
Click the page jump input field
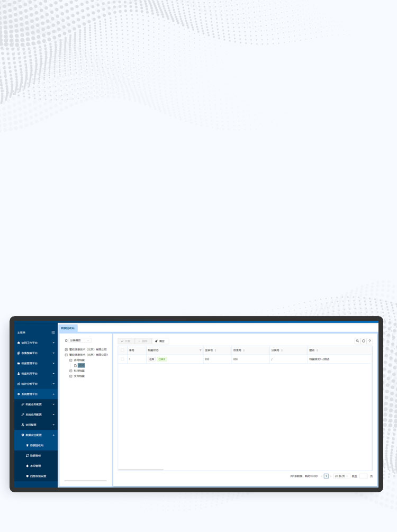pos(363,476)
